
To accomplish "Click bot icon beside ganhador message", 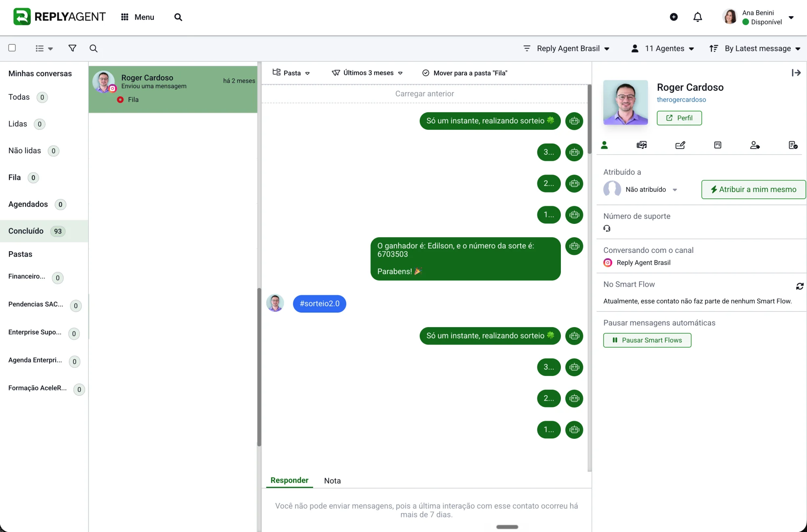I will 574,246.
